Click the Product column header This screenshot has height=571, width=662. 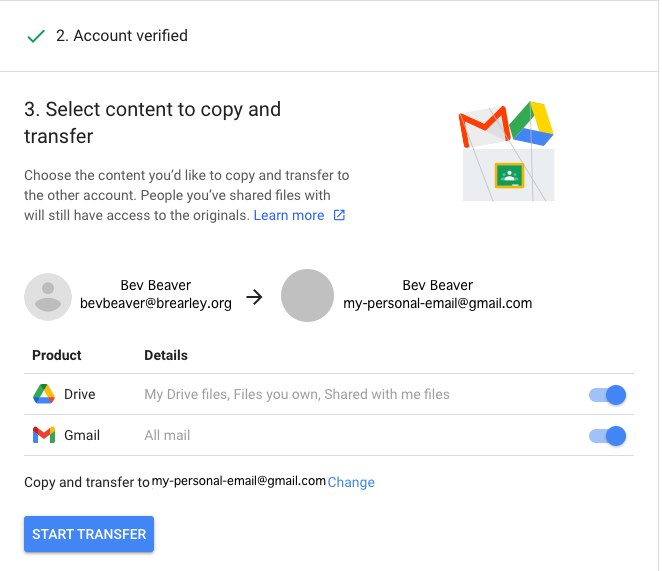(57, 355)
